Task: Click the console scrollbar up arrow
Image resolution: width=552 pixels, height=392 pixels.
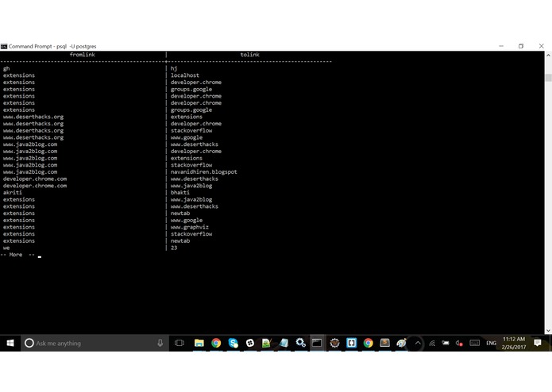Action: point(548,56)
